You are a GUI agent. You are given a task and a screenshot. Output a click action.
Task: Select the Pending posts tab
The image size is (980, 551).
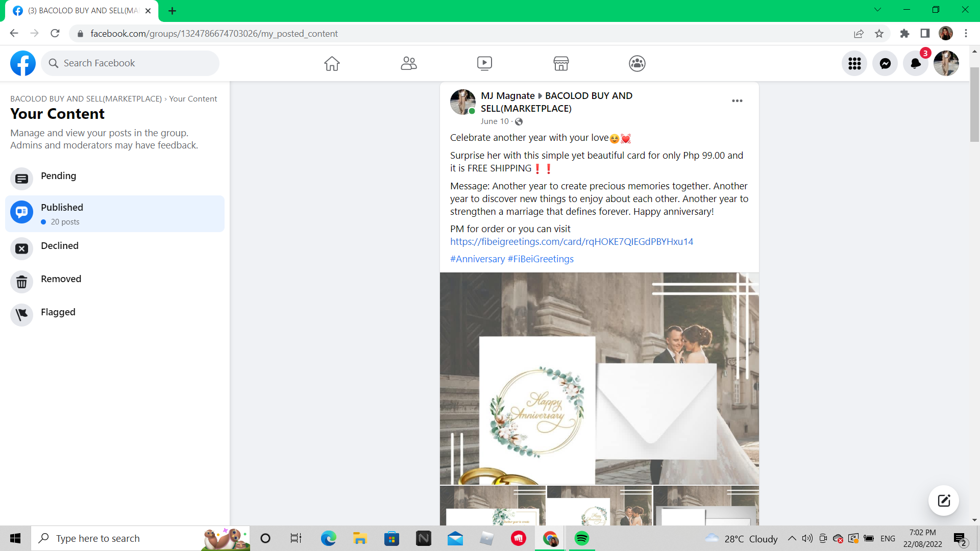pyautogui.click(x=58, y=176)
